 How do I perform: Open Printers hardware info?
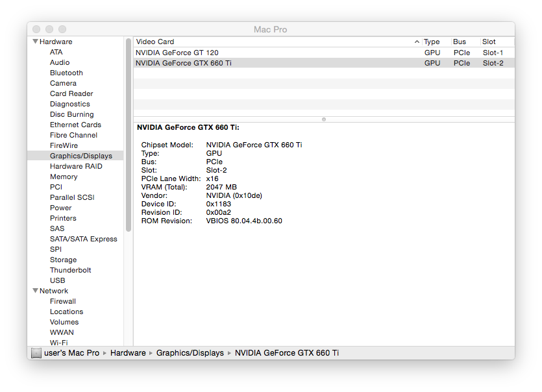pos(63,218)
